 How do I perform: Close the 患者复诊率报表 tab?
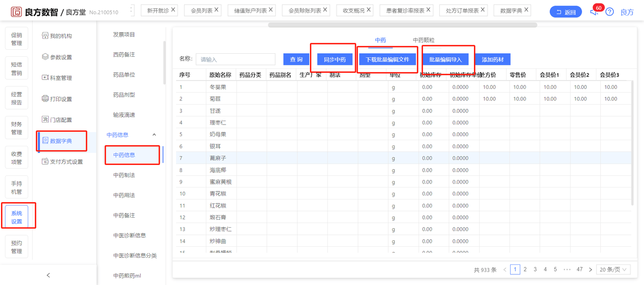[x=429, y=10]
